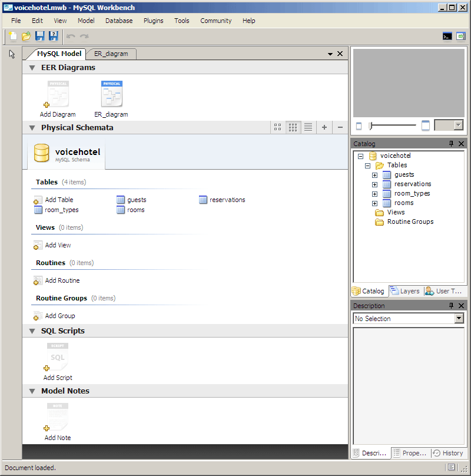Select the guests table icon
This screenshot has width=471, height=476.
[121, 200]
